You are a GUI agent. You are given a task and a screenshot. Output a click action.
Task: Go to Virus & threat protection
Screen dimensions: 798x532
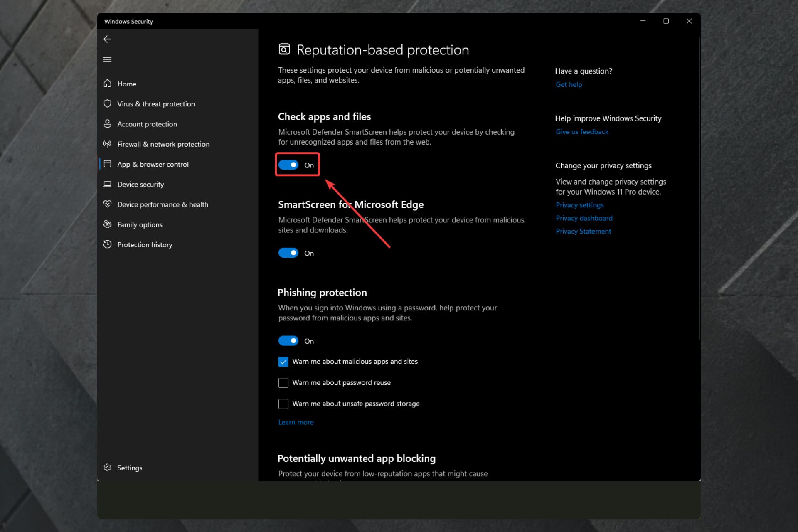point(156,104)
